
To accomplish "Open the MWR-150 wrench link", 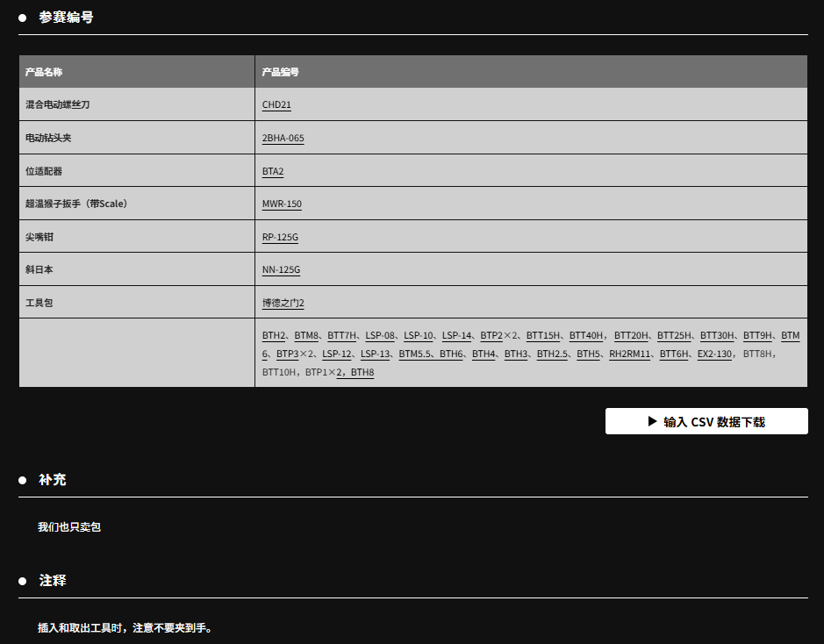I will point(282,204).
